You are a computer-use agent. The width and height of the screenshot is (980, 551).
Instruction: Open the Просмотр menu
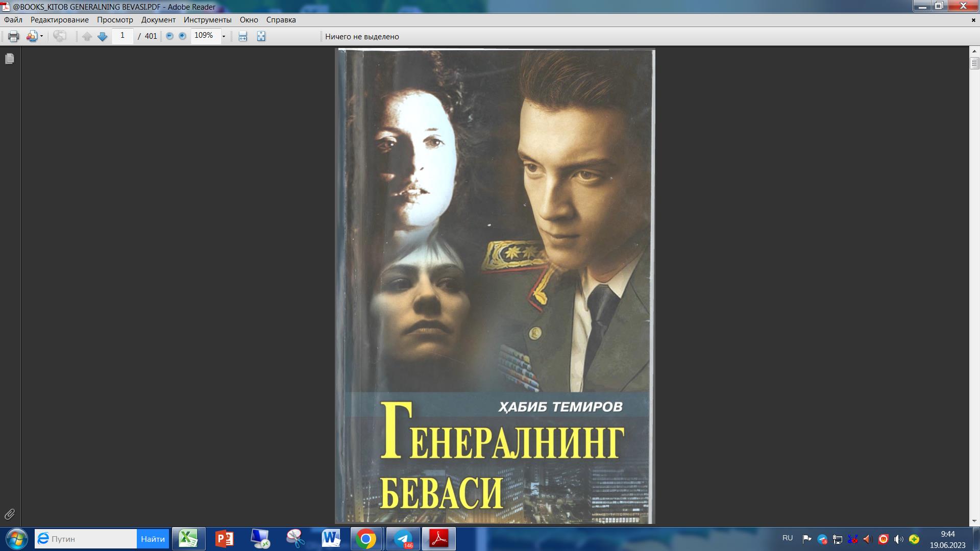point(115,20)
